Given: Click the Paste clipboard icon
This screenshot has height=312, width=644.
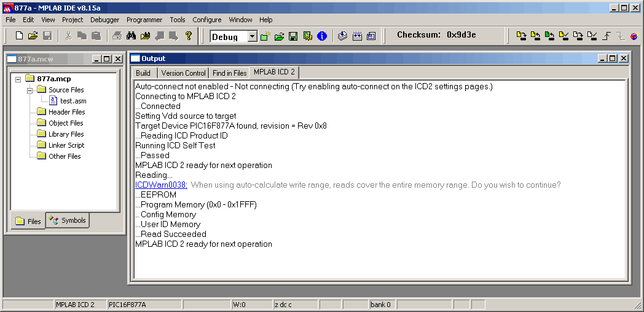Looking at the screenshot, I should 96,36.
